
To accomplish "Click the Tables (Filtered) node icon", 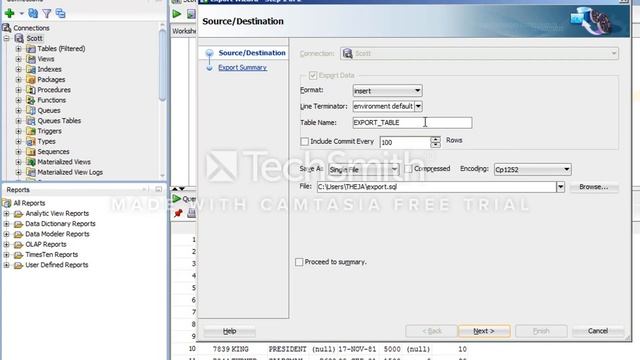I will click(31, 49).
